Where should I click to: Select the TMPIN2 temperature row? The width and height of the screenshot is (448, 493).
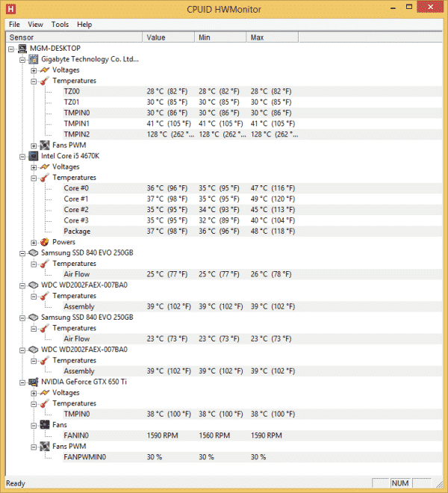[x=77, y=134]
